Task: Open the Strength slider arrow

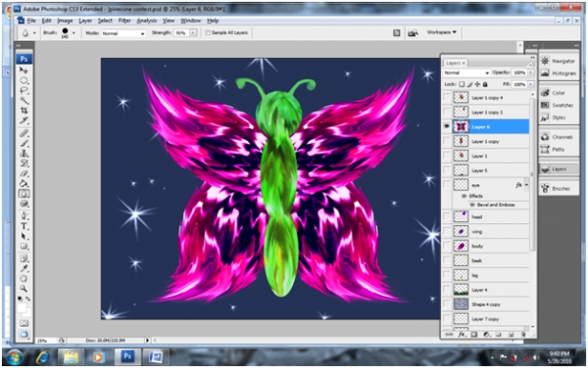Action: (x=193, y=33)
